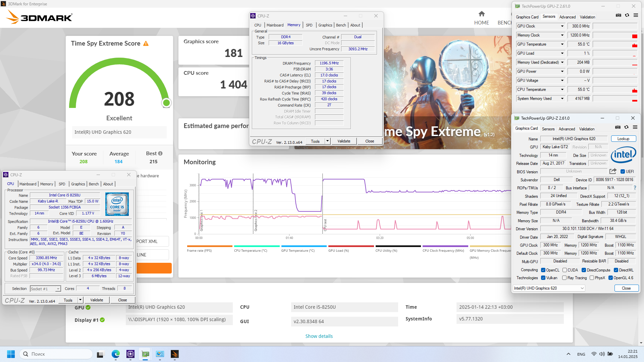This screenshot has height=362, width=644.
Task: Toggle the PhysX checkbox
Action: 592,278
